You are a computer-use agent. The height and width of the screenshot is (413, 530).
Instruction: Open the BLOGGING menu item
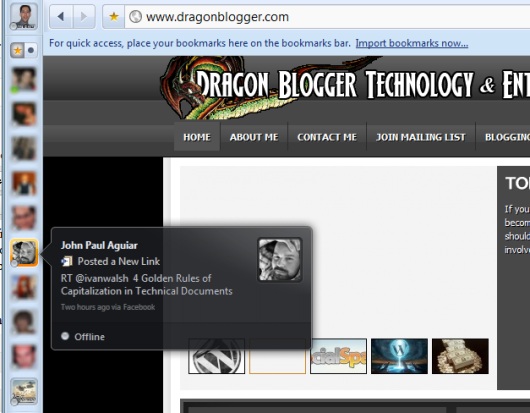coord(507,137)
